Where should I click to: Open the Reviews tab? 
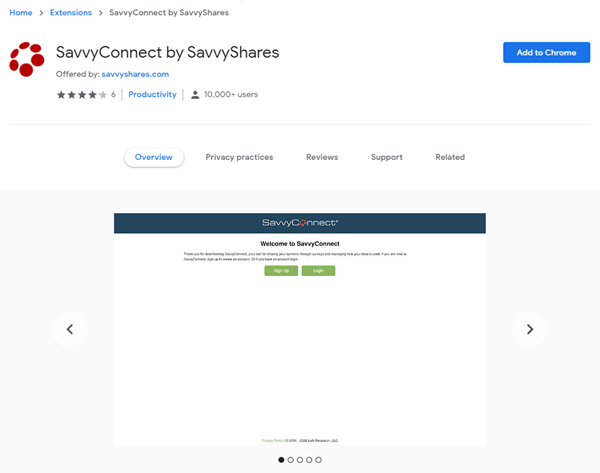click(322, 157)
